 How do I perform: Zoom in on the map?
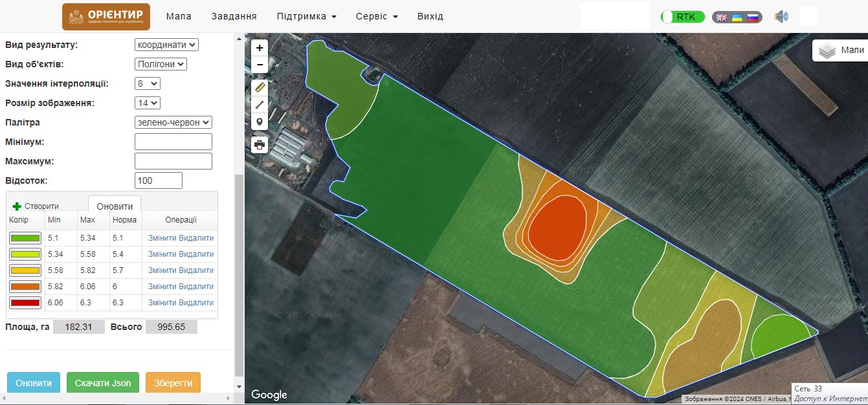[260, 48]
